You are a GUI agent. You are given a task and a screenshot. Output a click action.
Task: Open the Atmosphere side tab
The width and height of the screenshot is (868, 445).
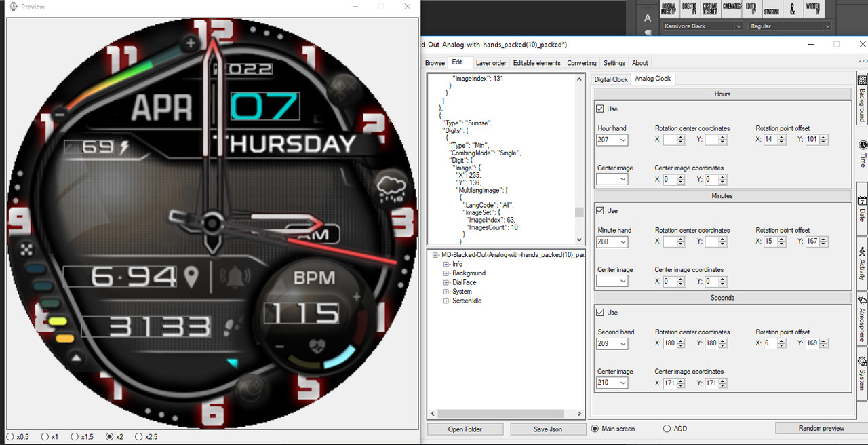pos(862,319)
